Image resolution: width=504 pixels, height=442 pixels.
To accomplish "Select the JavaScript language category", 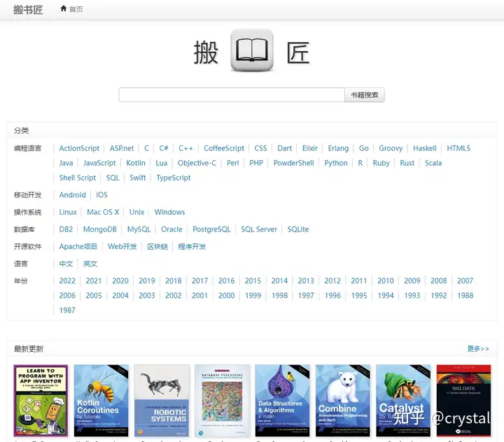I will click(99, 163).
